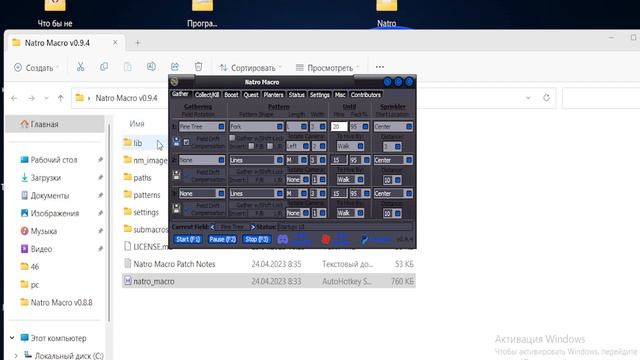Open field 1 rotate camera Left dropdown
The width and height of the screenshot is (640, 360).
coord(298,146)
